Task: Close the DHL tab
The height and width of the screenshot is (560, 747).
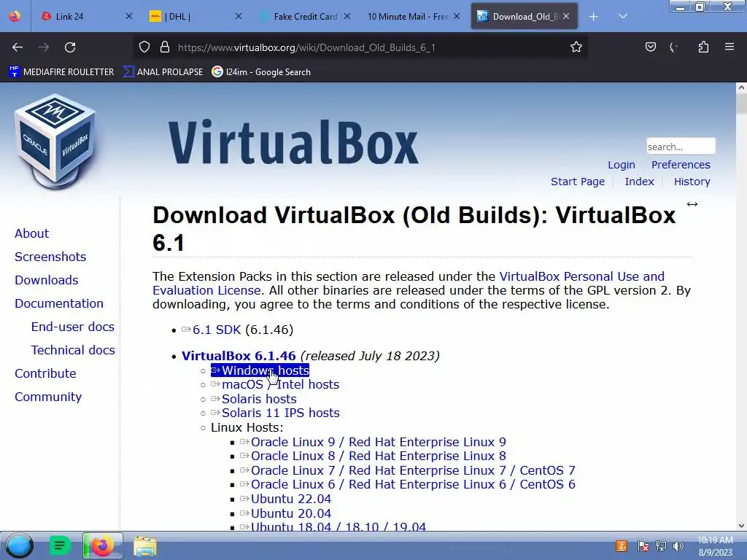Action: point(239,16)
